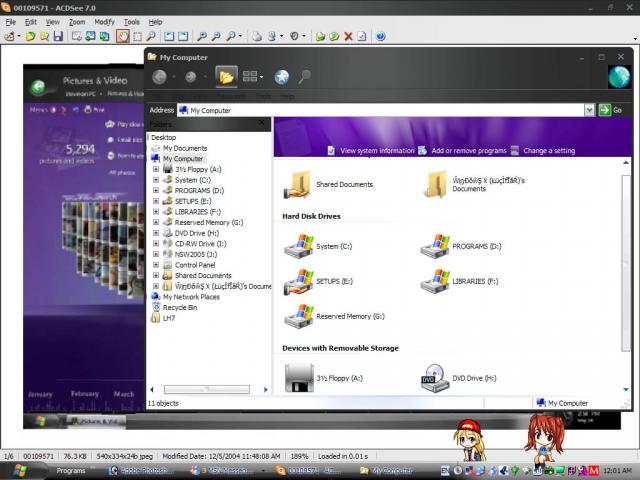Click the Browse icon at the toolbar start
This screenshot has width=640, height=480.
coord(9,36)
